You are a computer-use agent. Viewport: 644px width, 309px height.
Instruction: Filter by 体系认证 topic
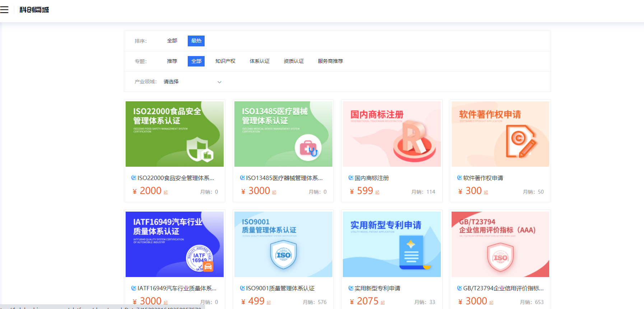(x=260, y=61)
